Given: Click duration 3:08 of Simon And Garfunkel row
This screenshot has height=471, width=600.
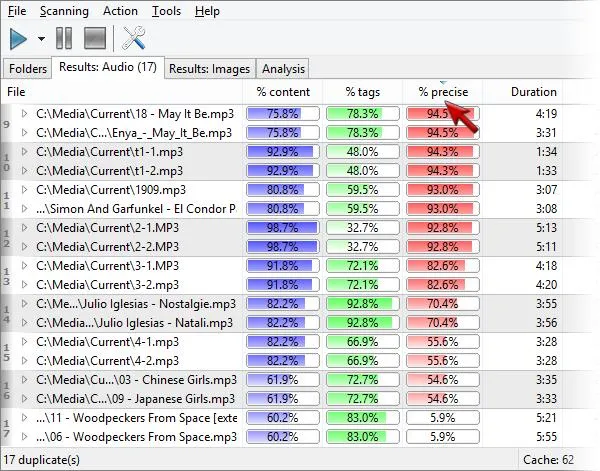Looking at the screenshot, I should pyautogui.click(x=546, y=209).
